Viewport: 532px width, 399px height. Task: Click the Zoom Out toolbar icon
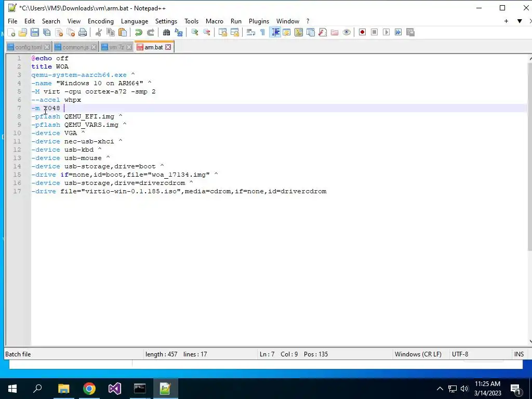(206, 32)
